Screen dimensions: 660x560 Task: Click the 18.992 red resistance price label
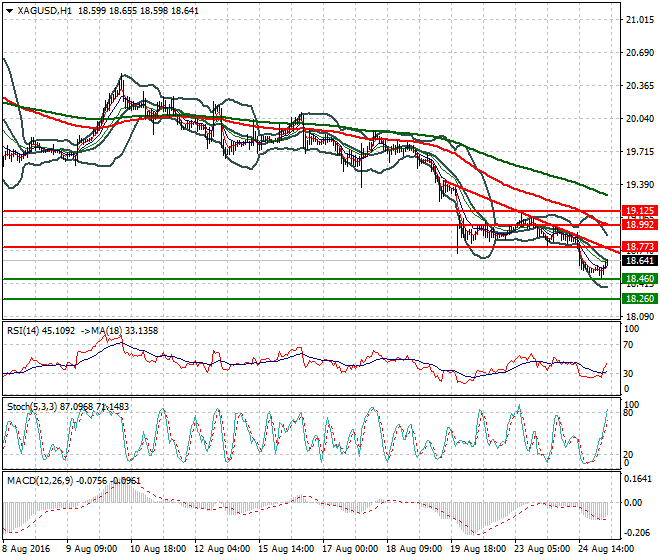coord(640,225)
